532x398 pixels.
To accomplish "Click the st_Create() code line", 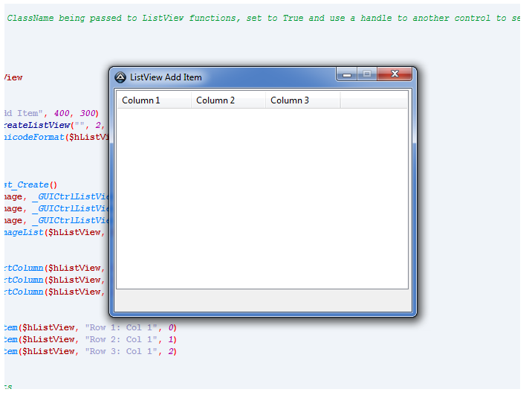I will 30,184.
